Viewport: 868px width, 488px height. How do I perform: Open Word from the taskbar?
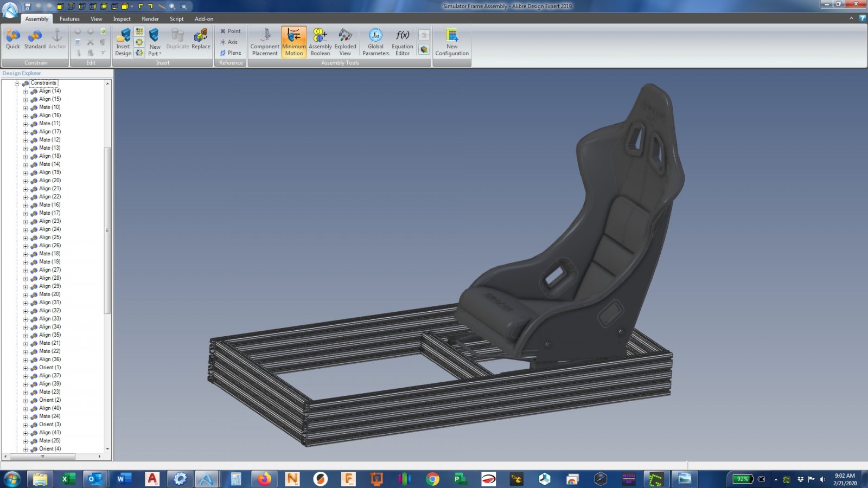point(124,479)
